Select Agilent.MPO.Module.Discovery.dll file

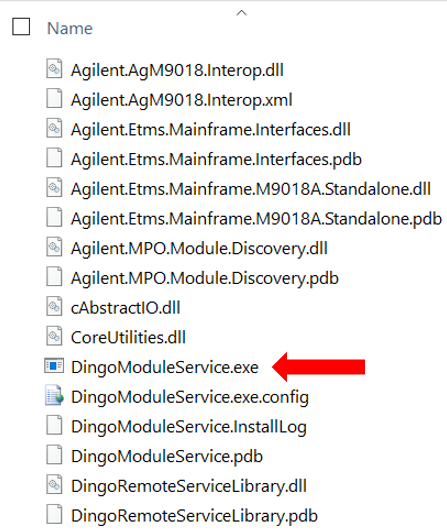point(199,248)
